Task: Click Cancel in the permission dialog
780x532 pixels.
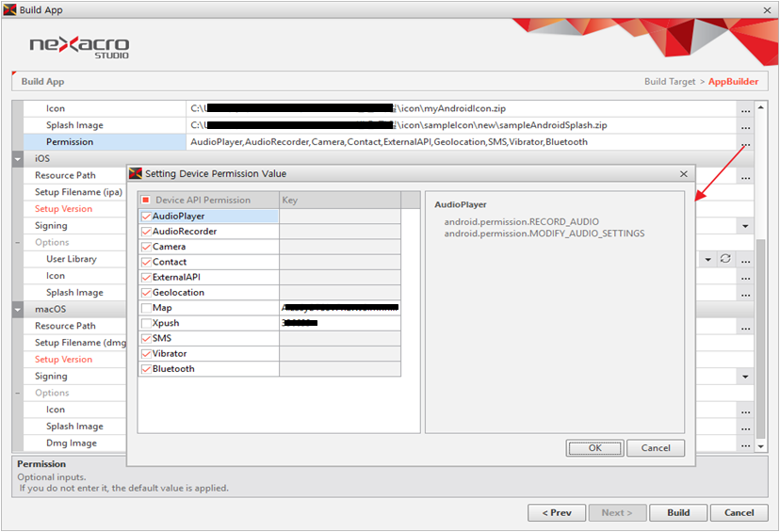Action: pos(655,448)
